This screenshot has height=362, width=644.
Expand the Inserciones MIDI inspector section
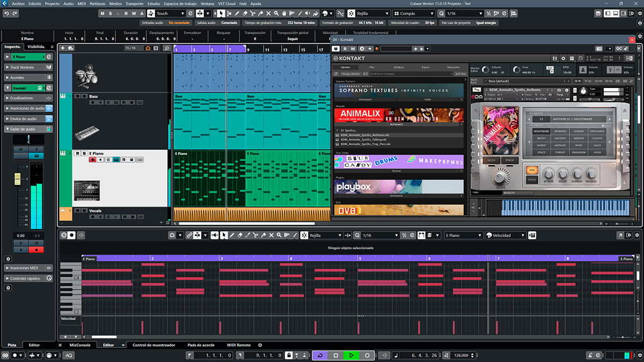point(29,268)
